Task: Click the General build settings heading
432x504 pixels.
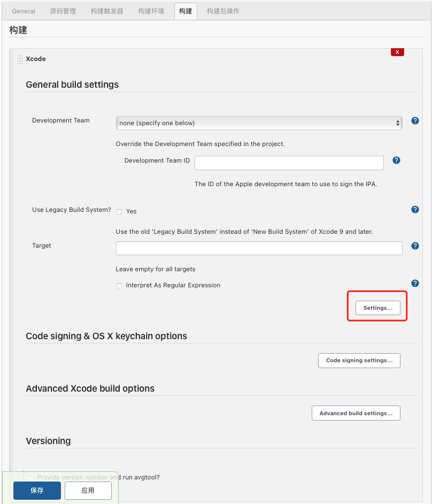Action: point(72,85)
